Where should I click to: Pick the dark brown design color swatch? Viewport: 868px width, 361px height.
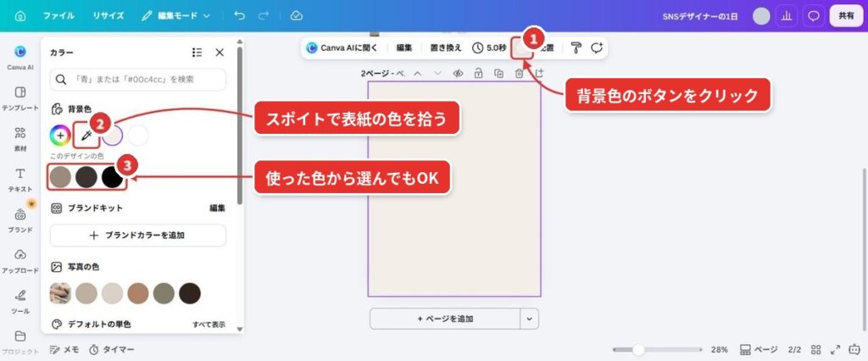click(x=86, y=177)
